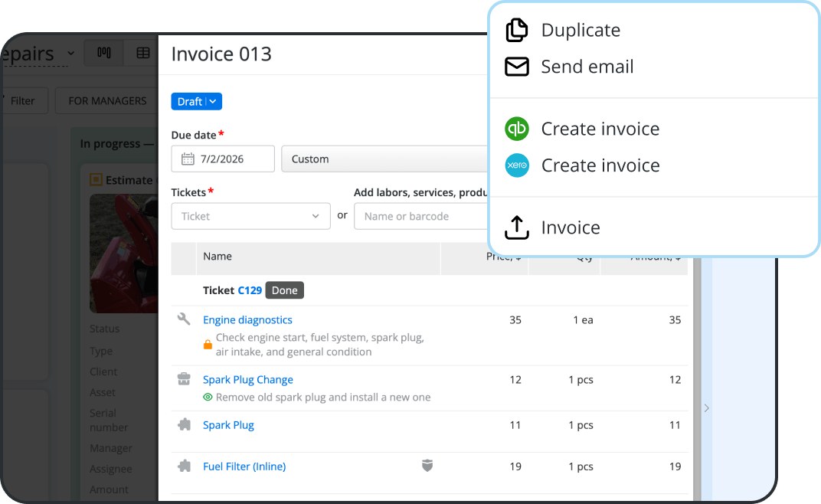This screenshot has width=821, height=504.
Task: Open the Ticket select dropdown
Action: 250,216
